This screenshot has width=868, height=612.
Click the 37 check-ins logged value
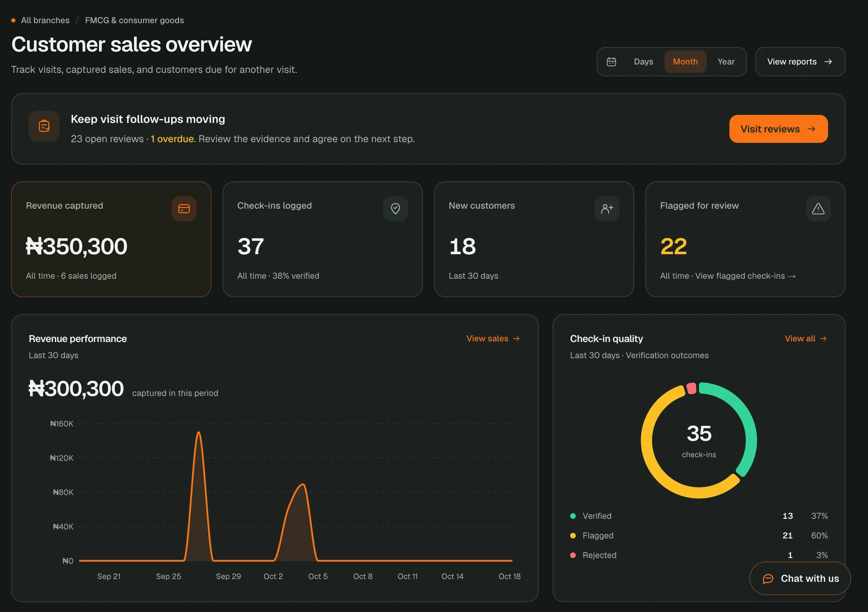pos(251,246)
